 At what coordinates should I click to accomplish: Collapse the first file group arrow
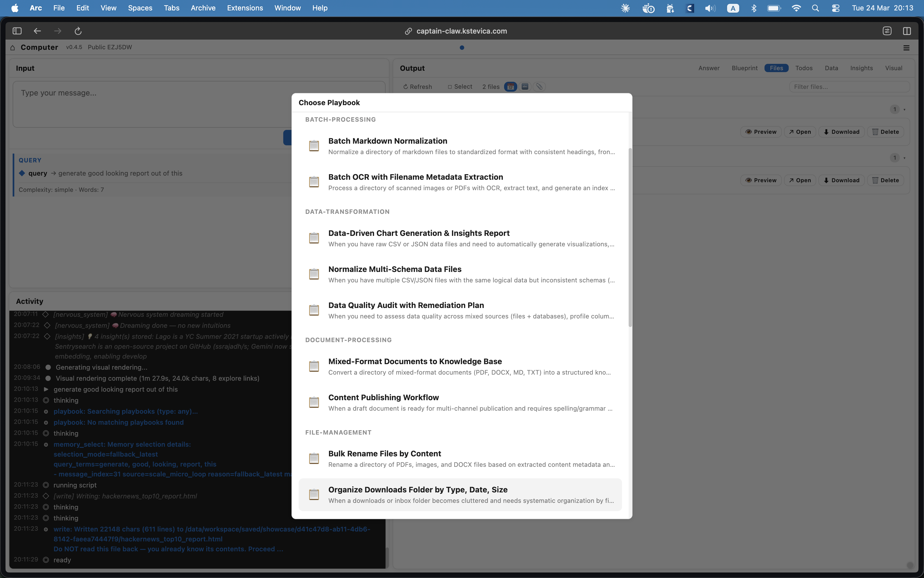(904, 110)
